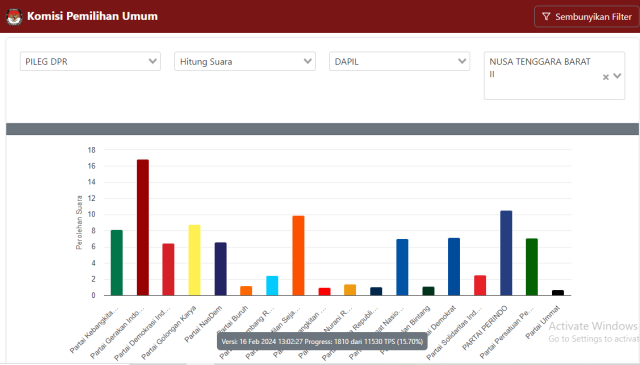
Task: Open the DAPIL selector dropdown
Action: pos(399,61)
